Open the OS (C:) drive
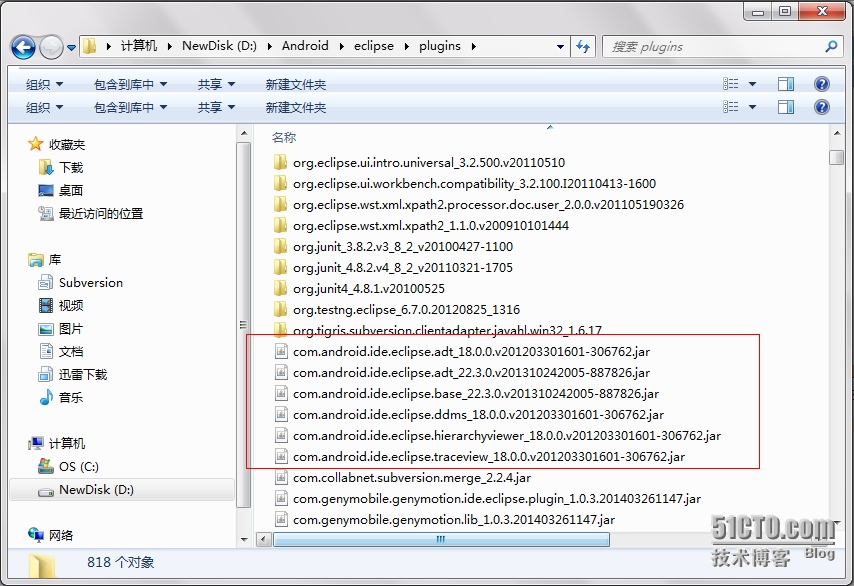Screen dimensions: 854x586 point(78,467)
